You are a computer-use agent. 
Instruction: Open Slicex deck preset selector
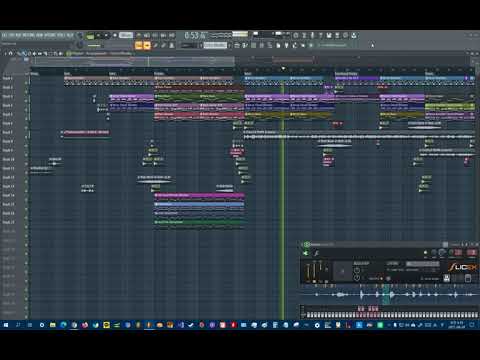pyautogui.click(x=422, y=264)
